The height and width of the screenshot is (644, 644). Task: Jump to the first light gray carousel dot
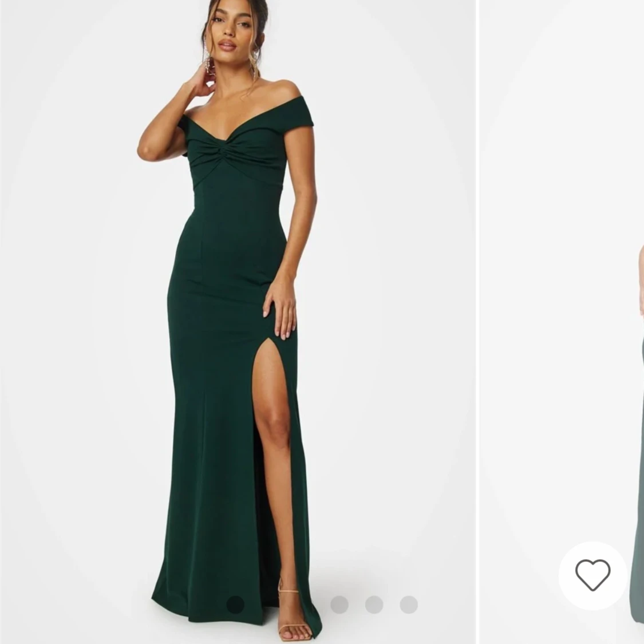point(339,605)
